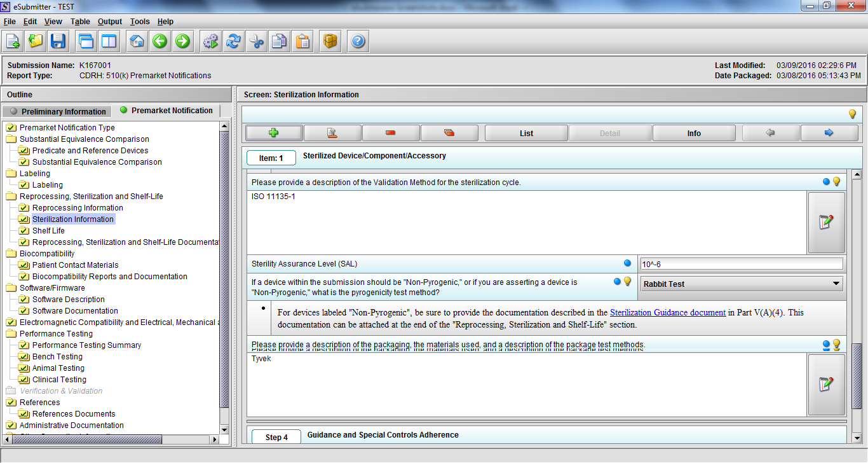
Task: Remove the item with the red minus button
Action: [x=390, y=133]
